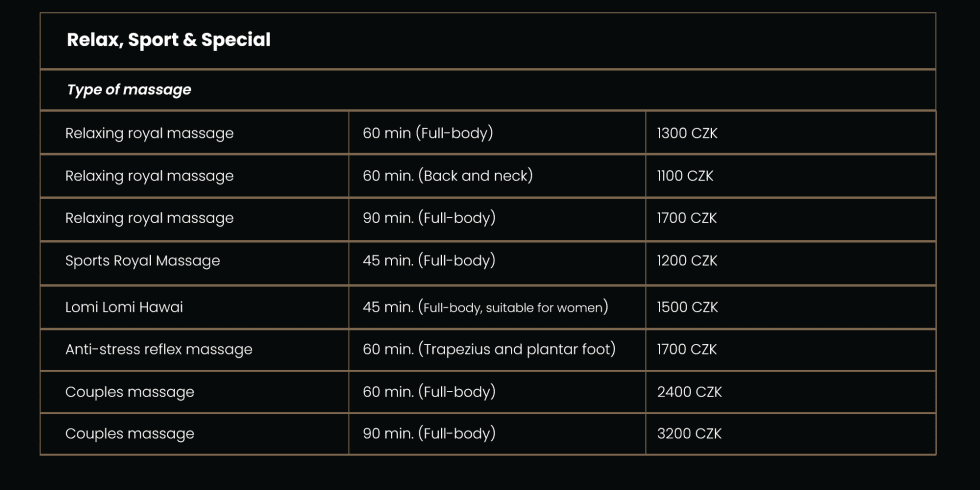
Task: Select the 2400 CZK couples massage price
Action: pyautogui.click(x=689, y=392)
